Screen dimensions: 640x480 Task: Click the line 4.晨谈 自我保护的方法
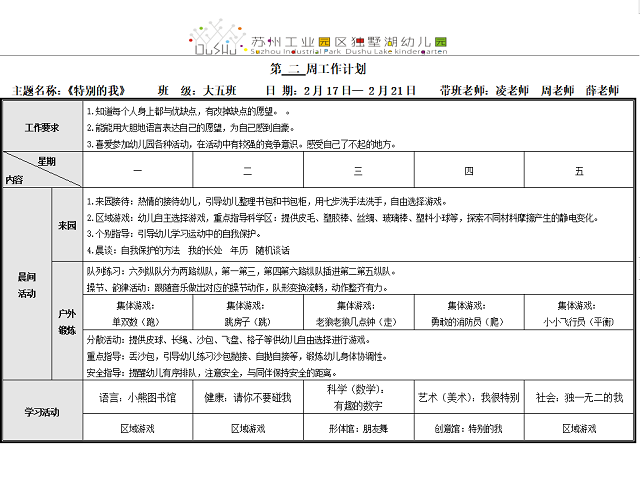pos(188,250)
